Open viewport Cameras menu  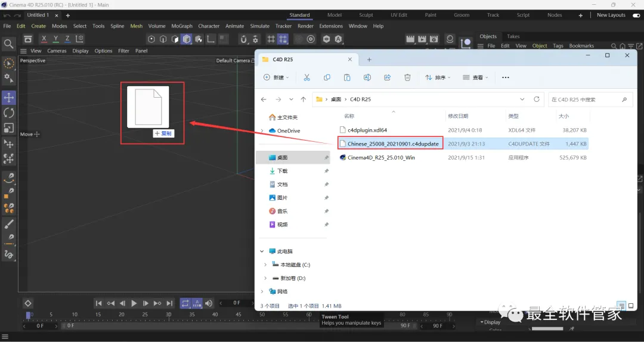click(x=57, y=51)
